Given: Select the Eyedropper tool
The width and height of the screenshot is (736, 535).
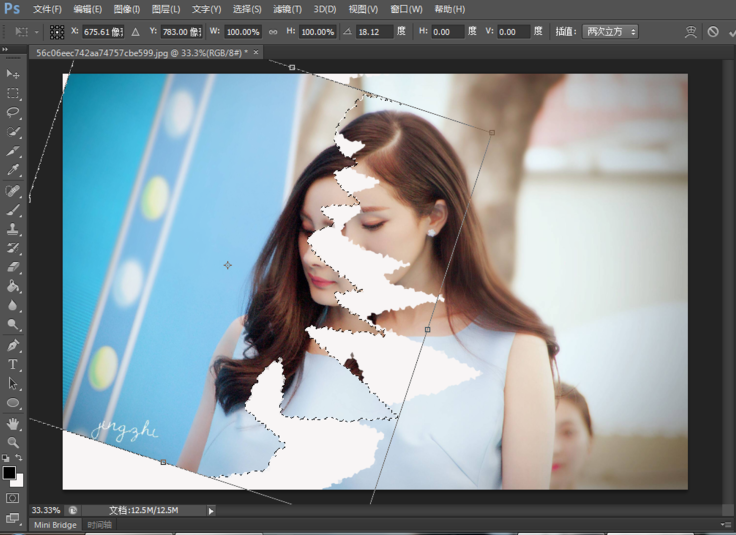Looking at the screenshot, I should 13,170.
